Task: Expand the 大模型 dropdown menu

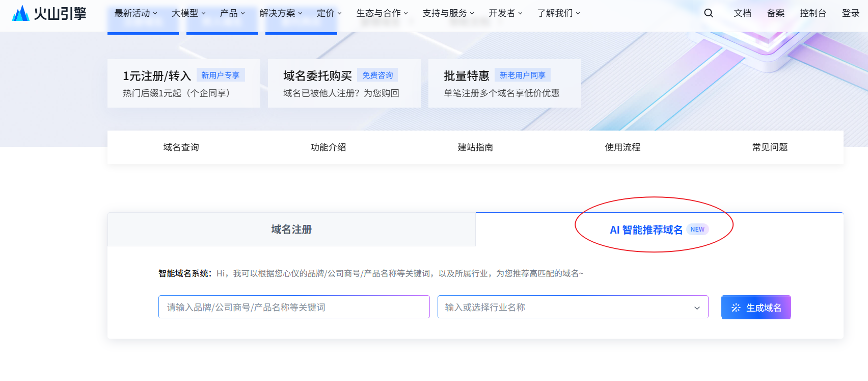Action: point(188,13)
